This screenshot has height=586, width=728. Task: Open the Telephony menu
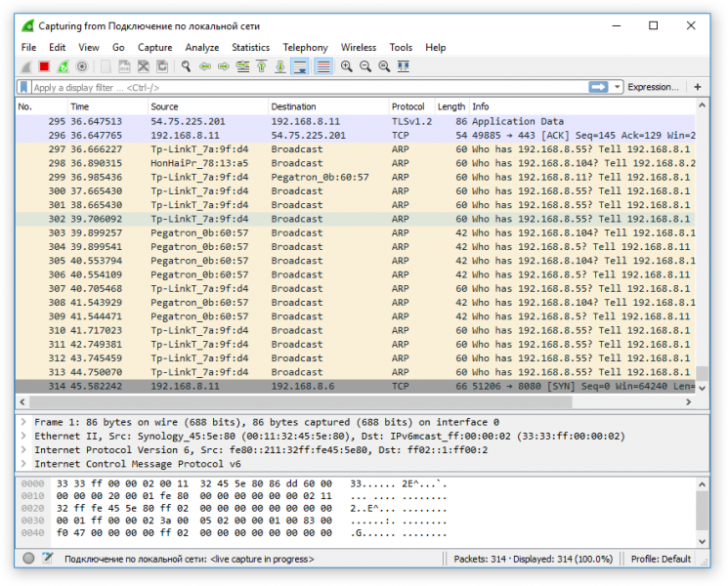coord(306,47)
